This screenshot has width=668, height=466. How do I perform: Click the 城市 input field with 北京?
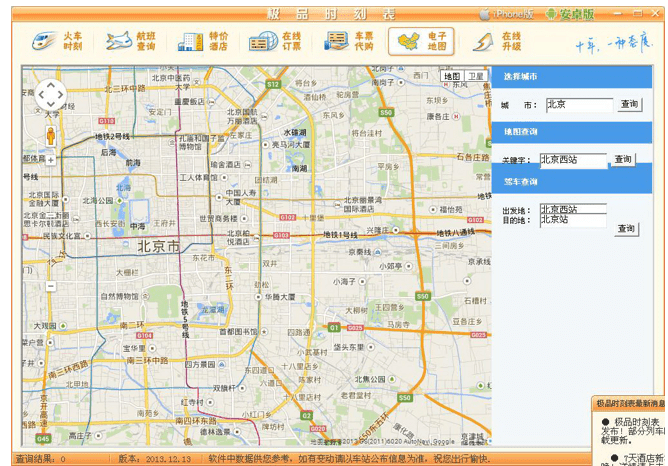pyautogui.click(x=578, y=104)
